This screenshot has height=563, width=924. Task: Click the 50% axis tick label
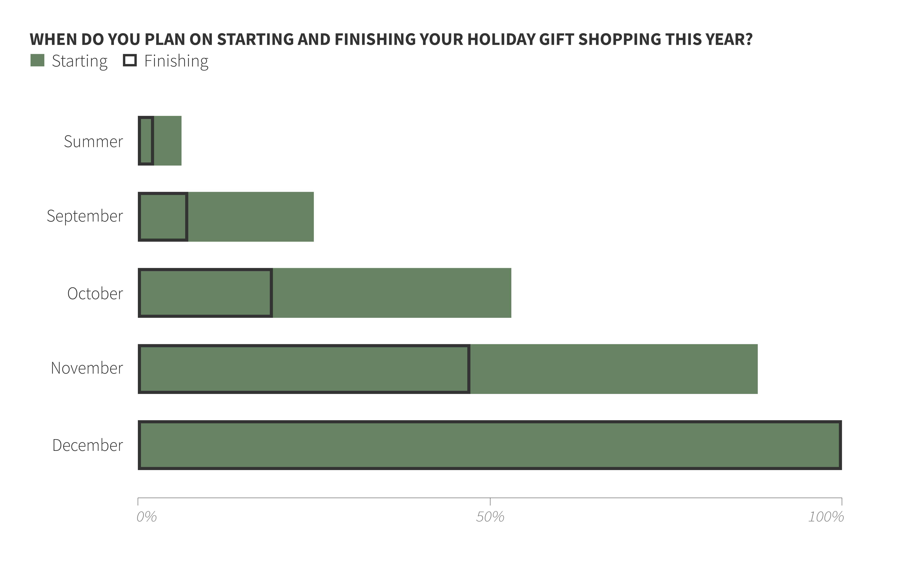tap(490, 517)
